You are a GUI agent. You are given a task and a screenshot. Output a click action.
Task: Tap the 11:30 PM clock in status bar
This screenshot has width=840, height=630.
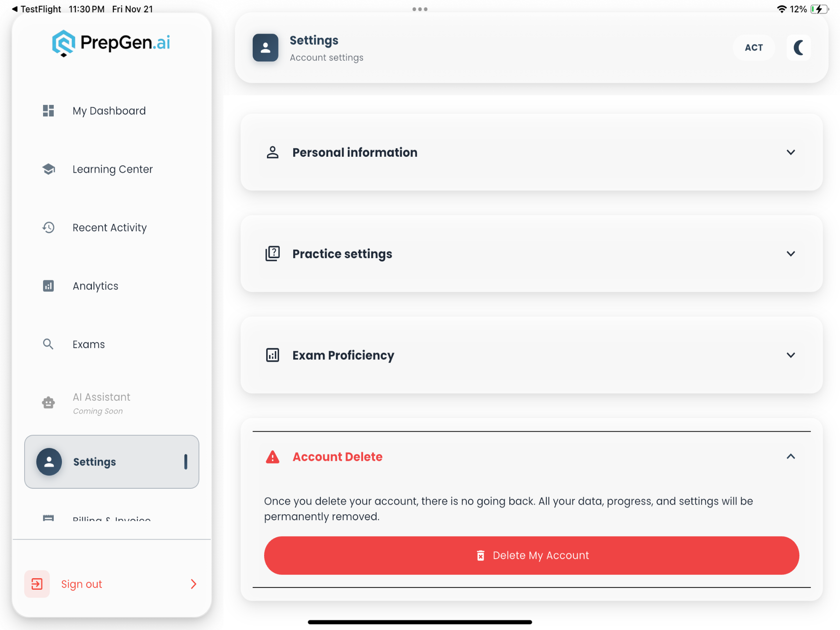(87, 9)
